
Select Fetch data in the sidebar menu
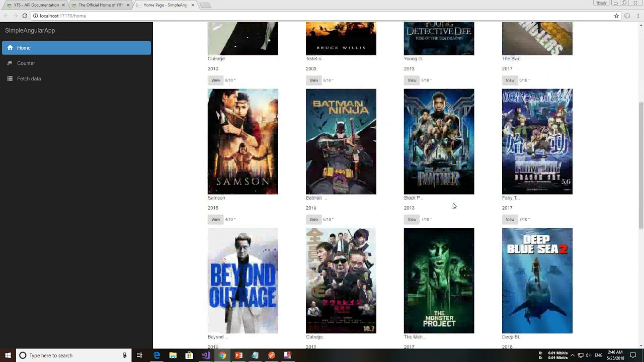tap(76, 78)
